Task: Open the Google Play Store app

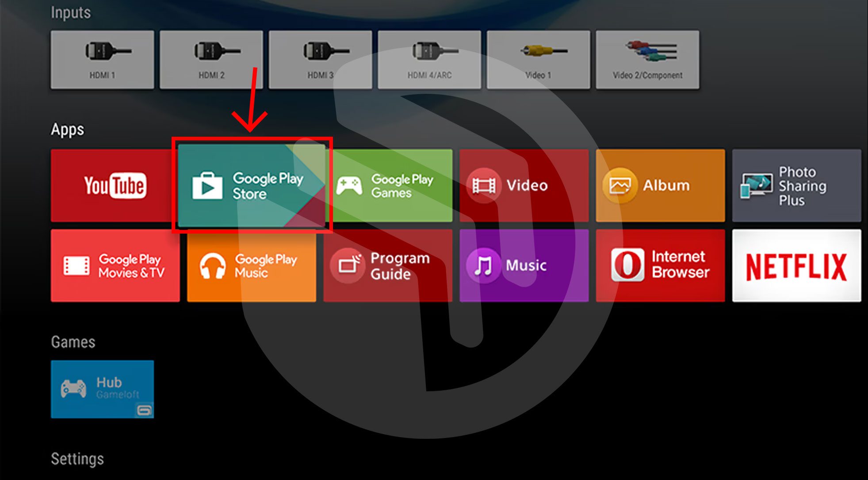Action: pos(252,185)
